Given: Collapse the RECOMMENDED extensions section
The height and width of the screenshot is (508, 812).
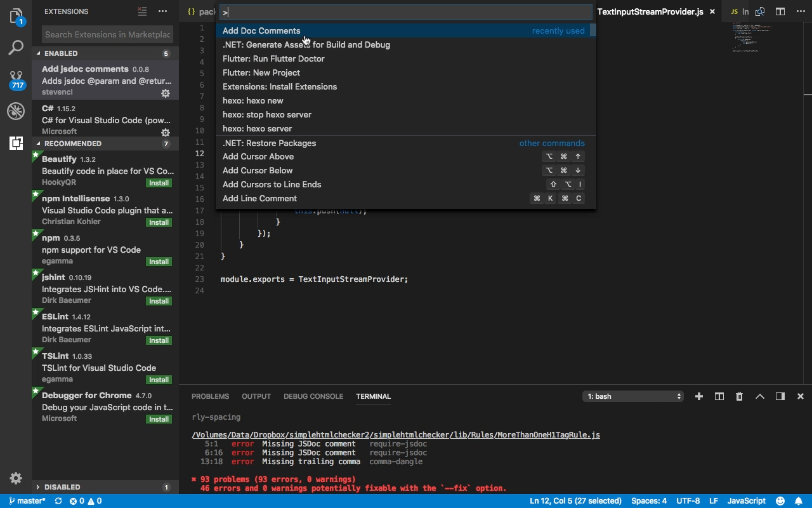Looking at the screenshot, I should tap(105, 144).
